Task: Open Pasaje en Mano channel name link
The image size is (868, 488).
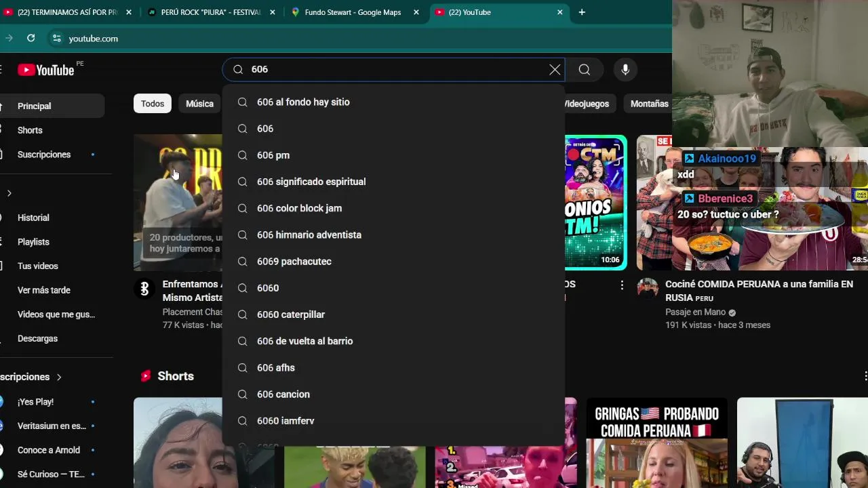Action: [695, 312]
